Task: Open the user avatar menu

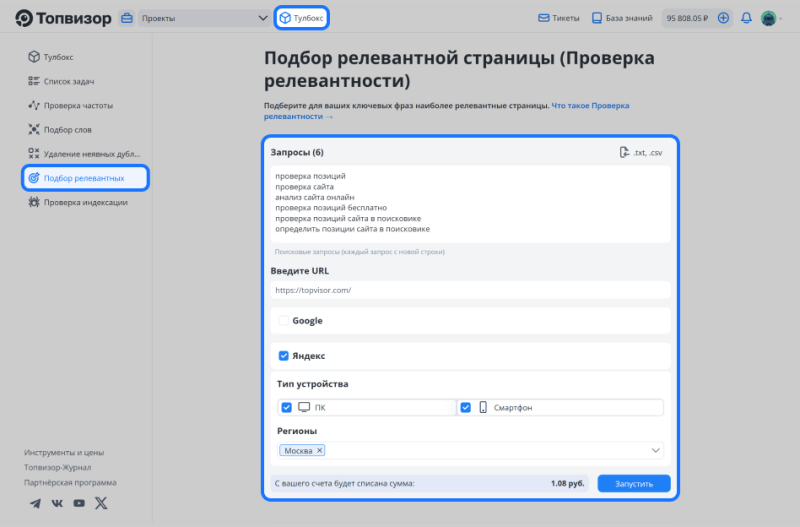Action: [769, 18]
